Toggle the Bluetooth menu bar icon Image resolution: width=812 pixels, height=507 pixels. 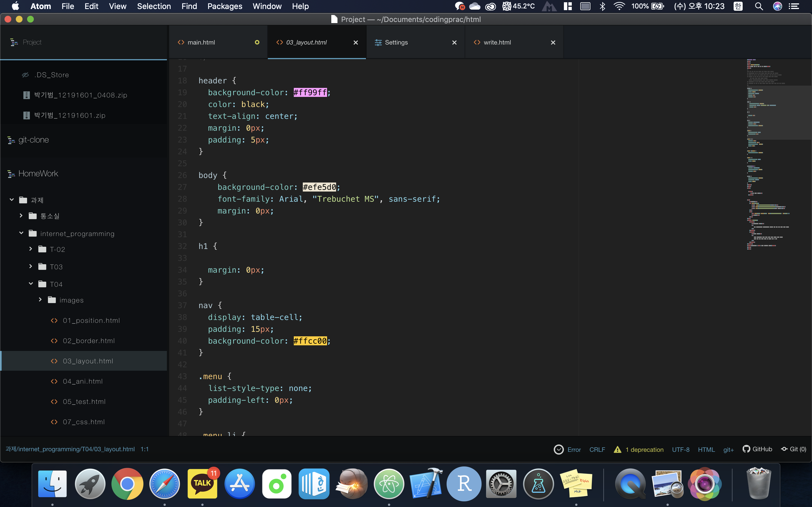(603, 6)
